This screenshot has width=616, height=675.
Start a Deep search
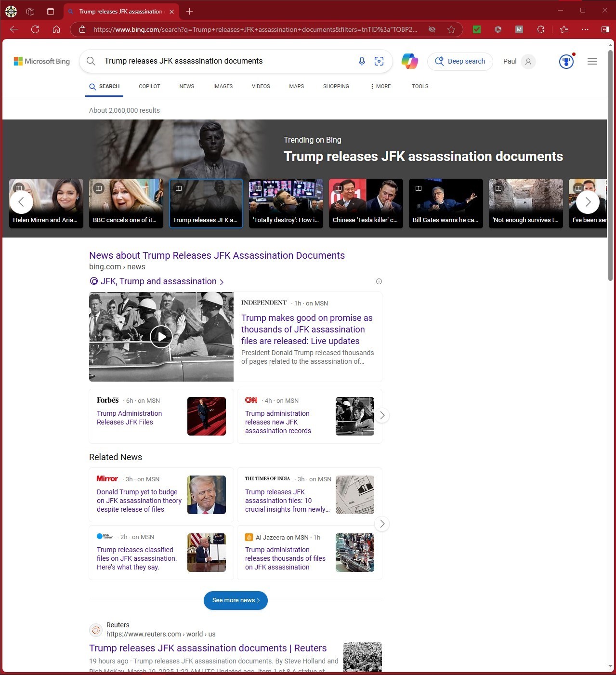pos(460,61)
